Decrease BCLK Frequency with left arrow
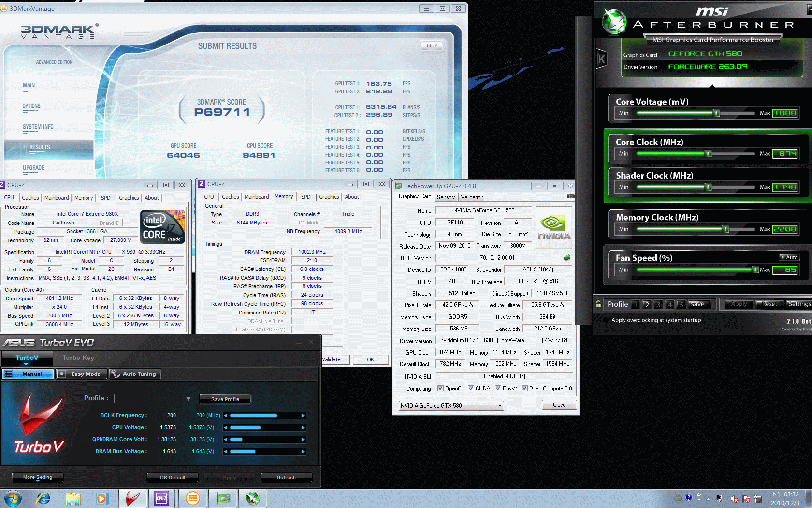The image size is (812, 508). click(226, 416)
